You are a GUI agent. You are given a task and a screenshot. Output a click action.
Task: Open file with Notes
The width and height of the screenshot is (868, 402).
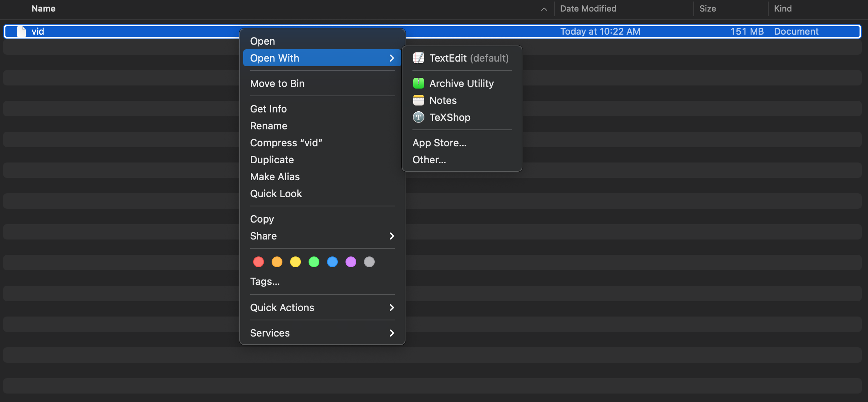point(462,100)
